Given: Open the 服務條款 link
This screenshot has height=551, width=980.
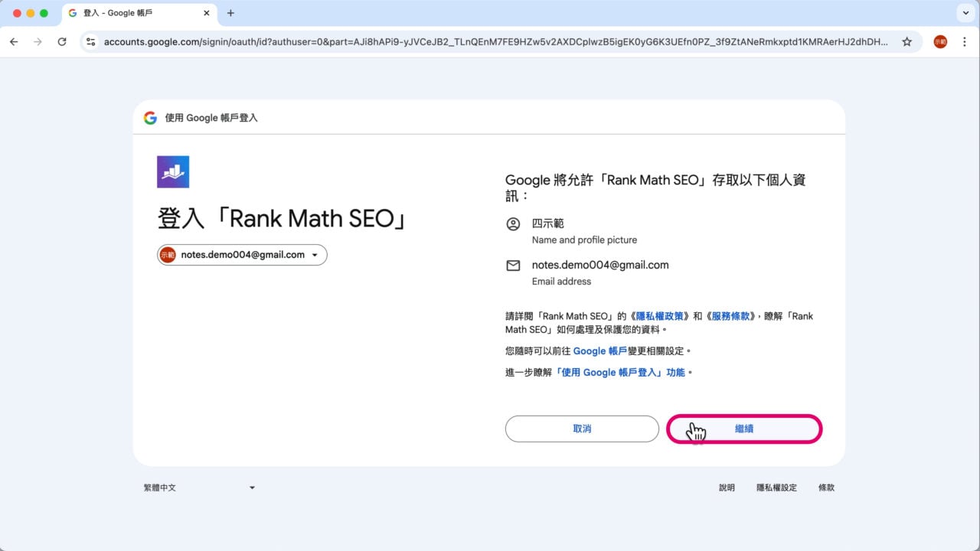Looking at the screenshot, I should tap(730, 315).
